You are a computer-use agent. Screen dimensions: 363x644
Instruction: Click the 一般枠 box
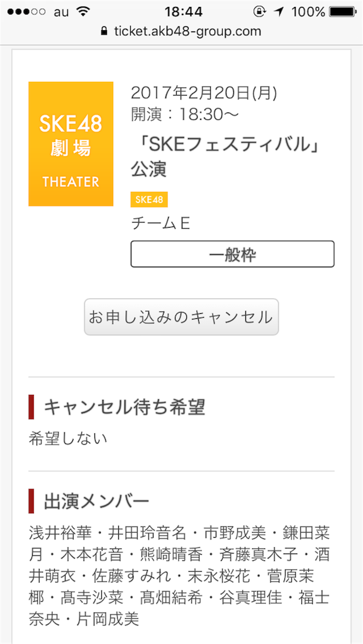pos(232,254)
